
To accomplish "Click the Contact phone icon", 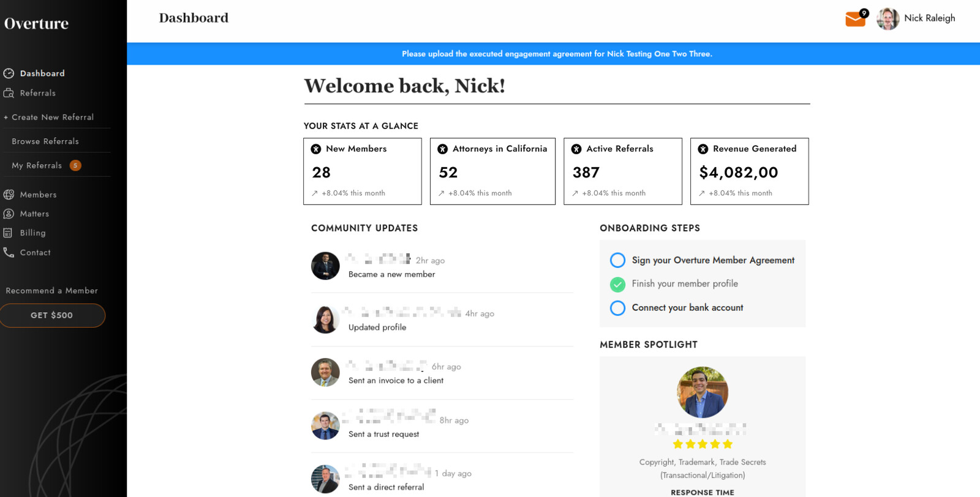I will [x=9, y=252].
